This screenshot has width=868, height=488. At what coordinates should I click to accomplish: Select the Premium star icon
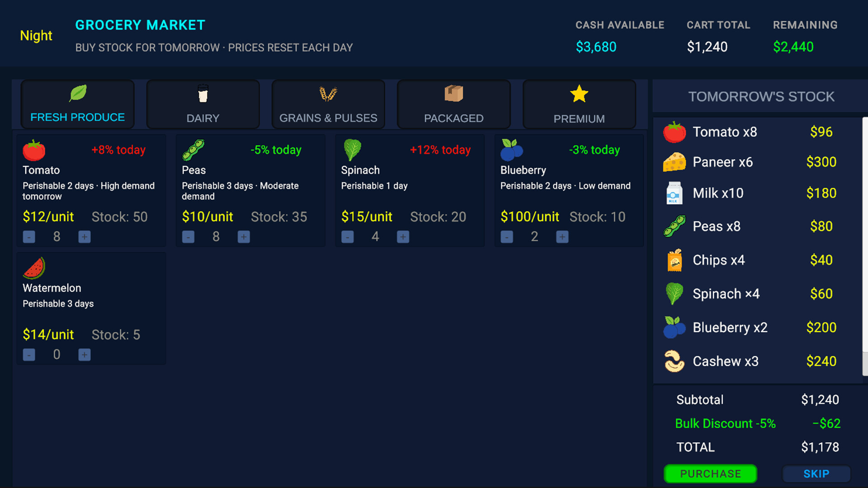click(x=579, y=93)
